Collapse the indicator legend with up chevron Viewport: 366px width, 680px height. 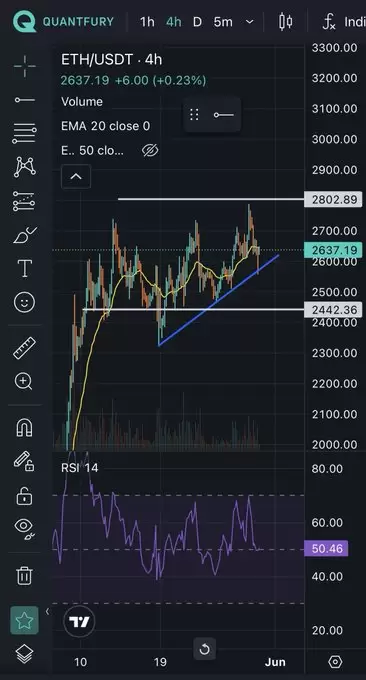point(76,177)
